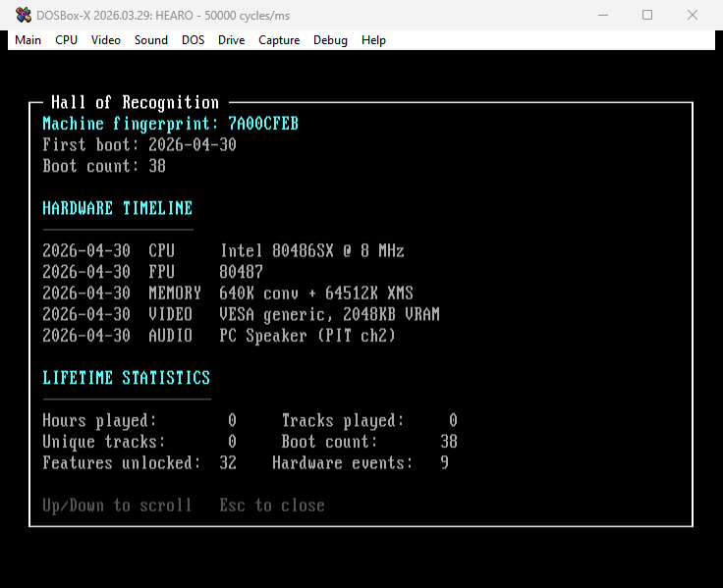Image resolution: width=723 pixels, height=588 pixels.
Task: Click the 'Tracks played:' statistic
Action: coord(369,420)
